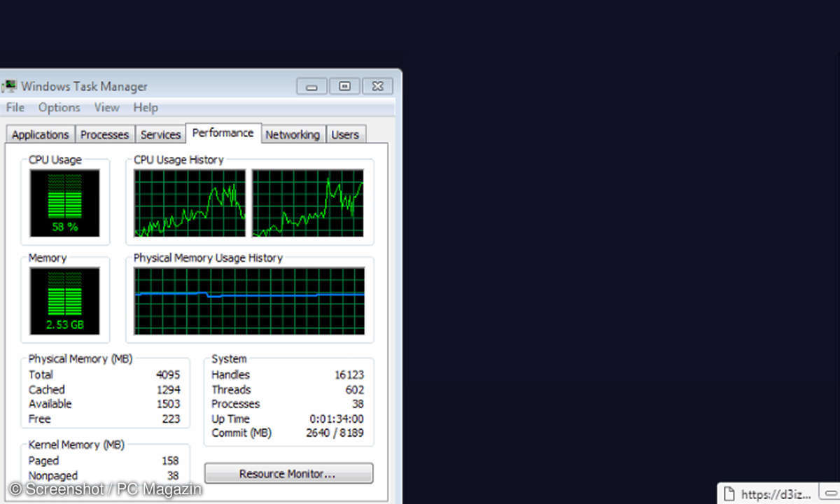The height and width of the screenshot is (504, 840).
Task: Click the Total physical memory value 4095
Action: [x=168, y=374]
